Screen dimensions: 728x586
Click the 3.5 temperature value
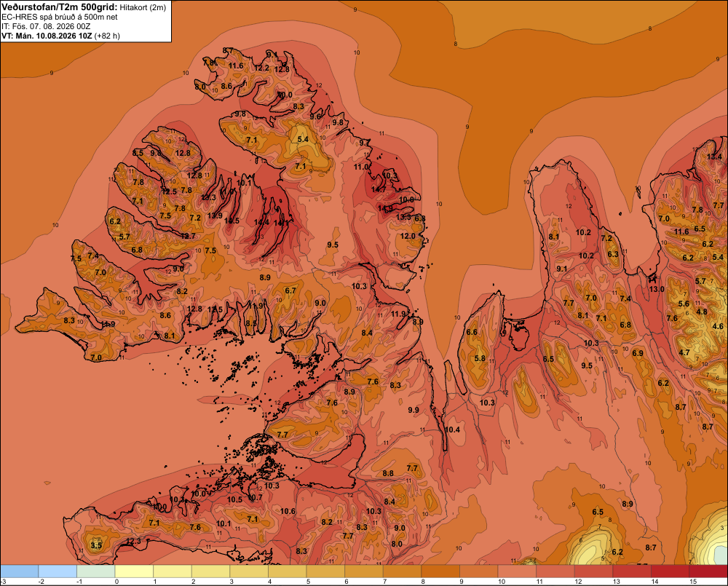(x=96, y=545)
